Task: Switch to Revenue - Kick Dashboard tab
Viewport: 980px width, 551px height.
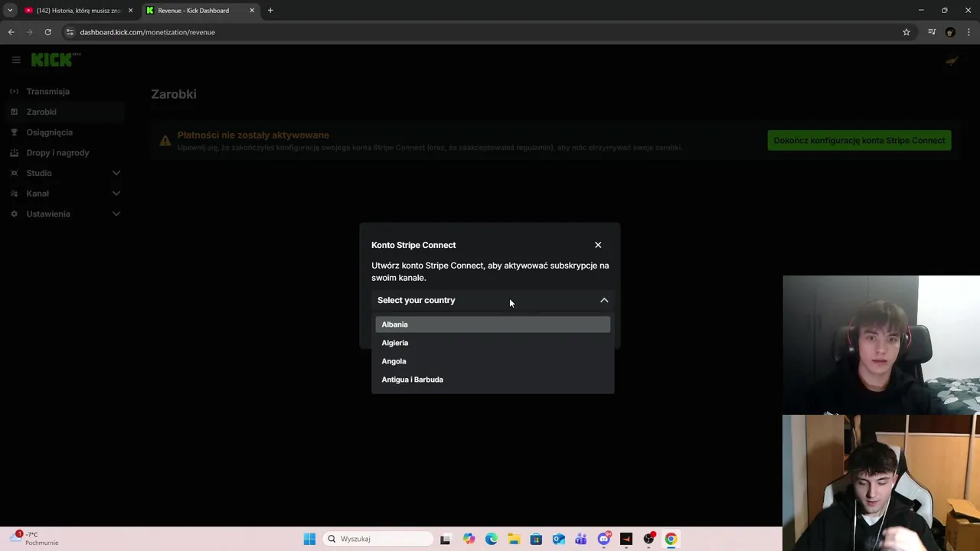Action: coord(201,11)
